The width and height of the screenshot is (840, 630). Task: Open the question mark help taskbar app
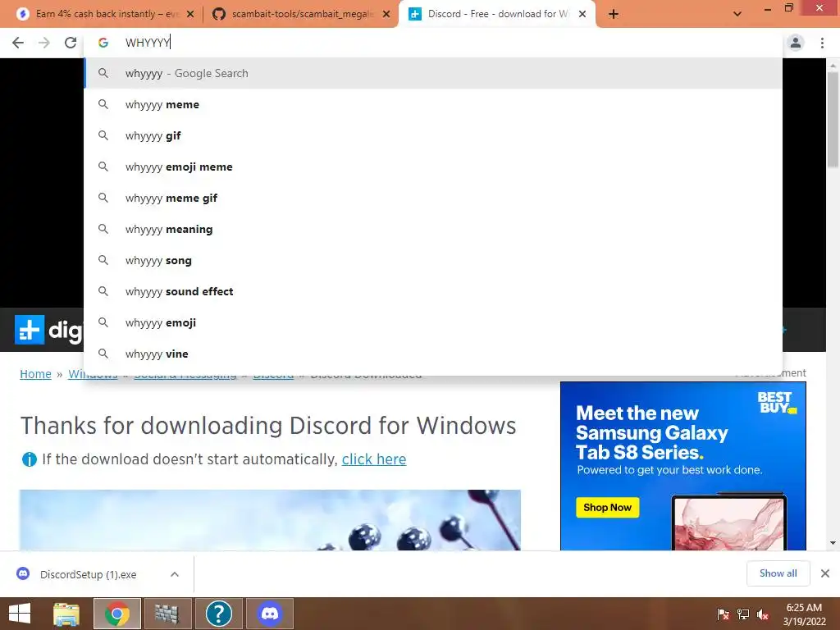(218, 614)
